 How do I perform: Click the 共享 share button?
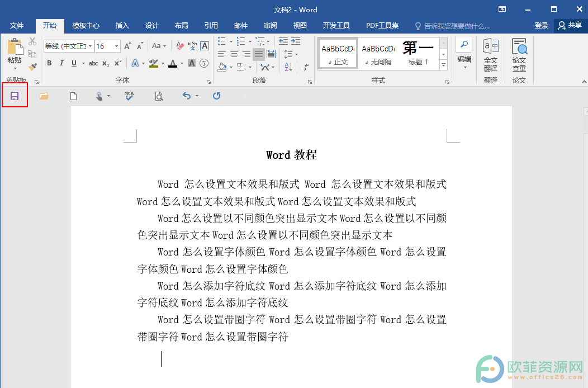point(570,26)
